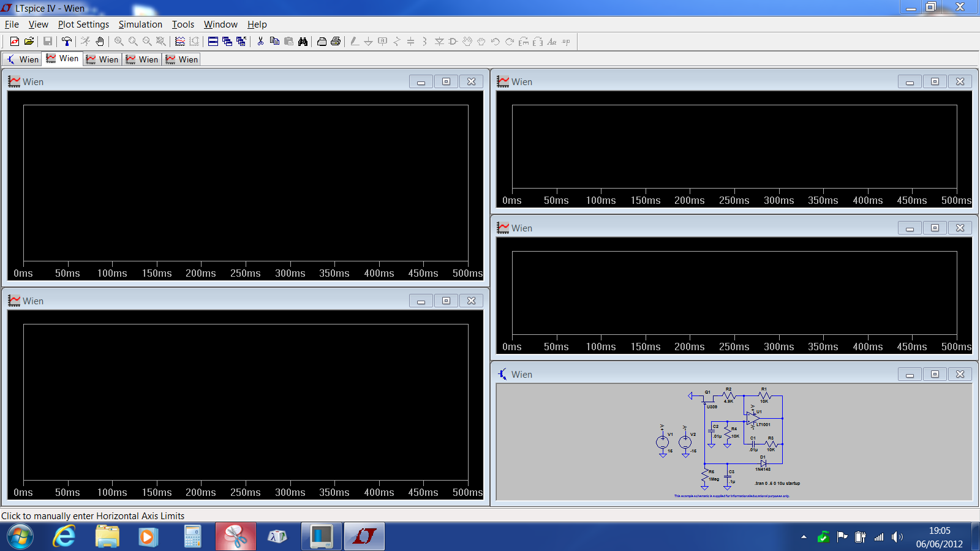
Task: Open Calculator from the taskbar
Action: tap(192, 537)
